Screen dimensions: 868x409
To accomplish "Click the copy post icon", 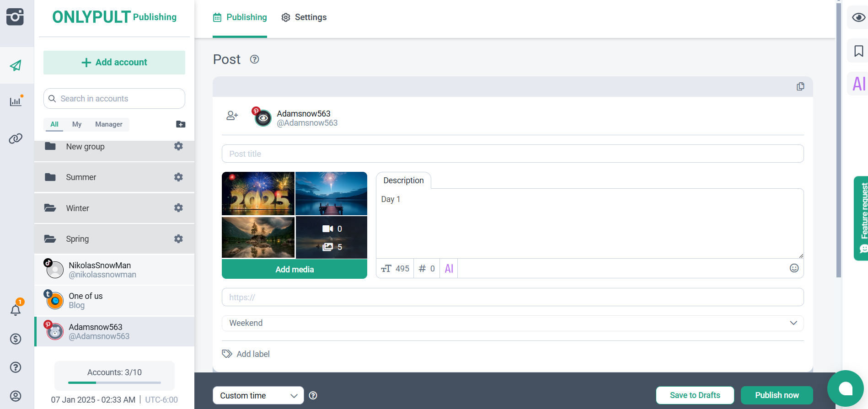I will click(x=800, y=87).
